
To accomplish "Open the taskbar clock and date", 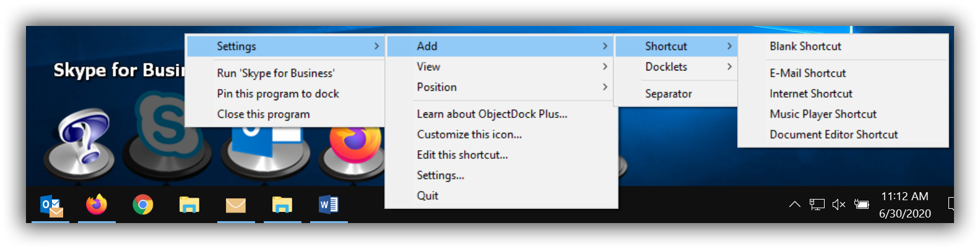I will pyautogui.click(x=904, y=205).
